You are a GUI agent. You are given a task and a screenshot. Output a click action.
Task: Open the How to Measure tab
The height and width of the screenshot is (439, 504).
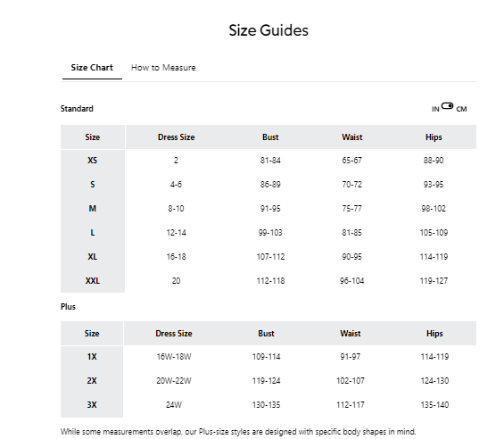tap(163, 68)
